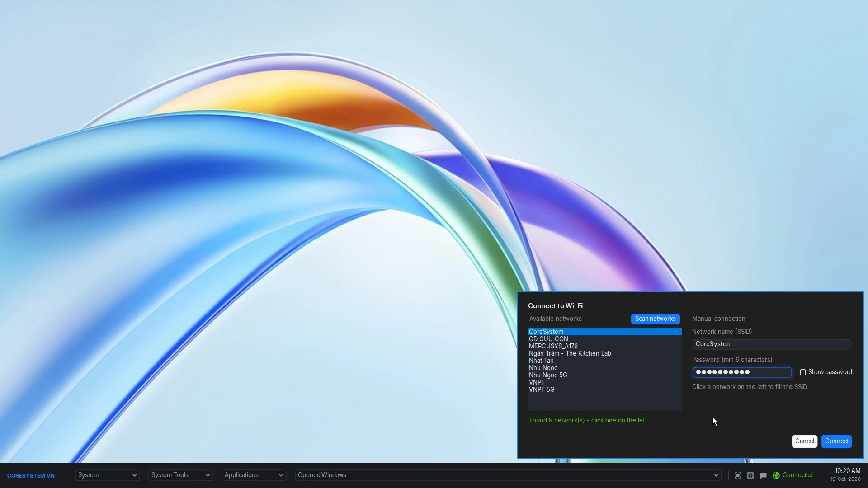
Task: Select the CoreSystem network in the list
Action: [604, 332]
